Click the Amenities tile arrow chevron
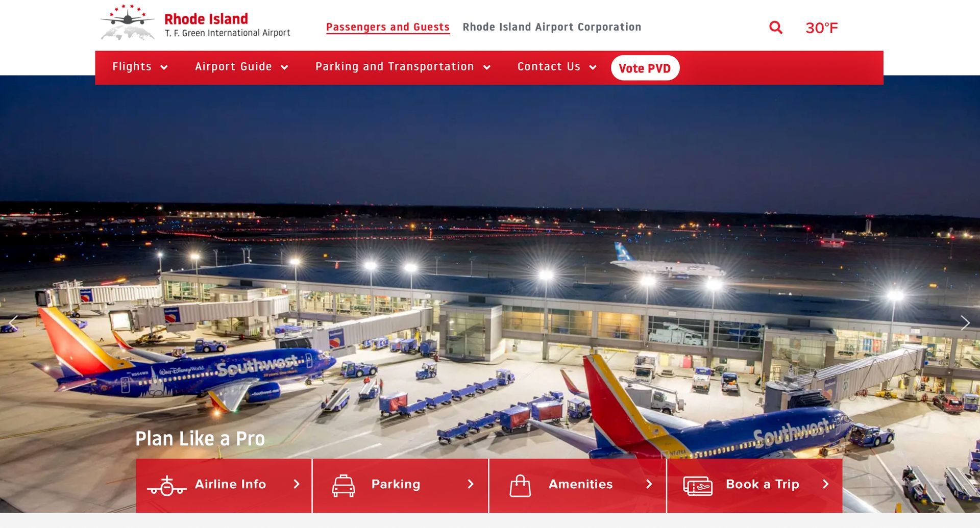 (649, 484)
